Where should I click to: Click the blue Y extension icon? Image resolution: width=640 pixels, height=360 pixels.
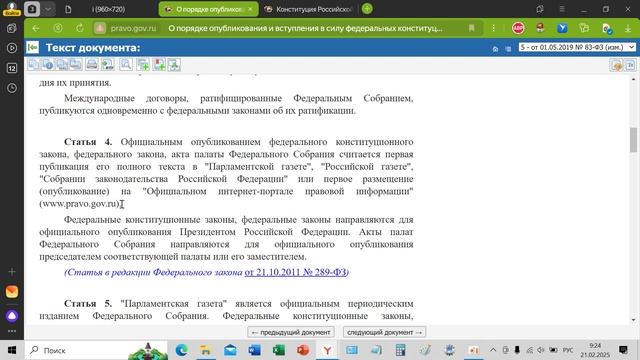(562, 28)
